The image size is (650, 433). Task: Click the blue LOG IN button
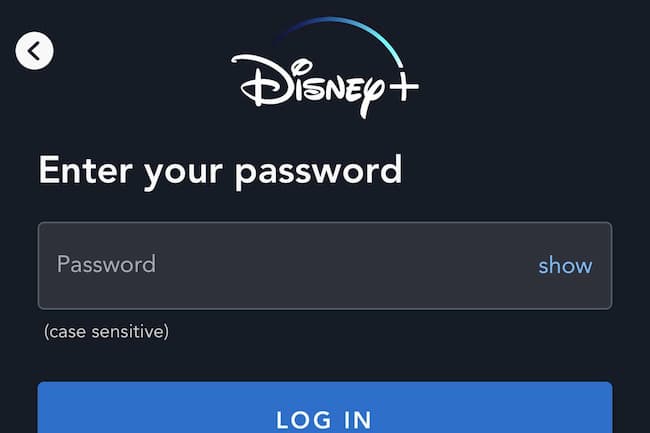(x=325, y=408)
